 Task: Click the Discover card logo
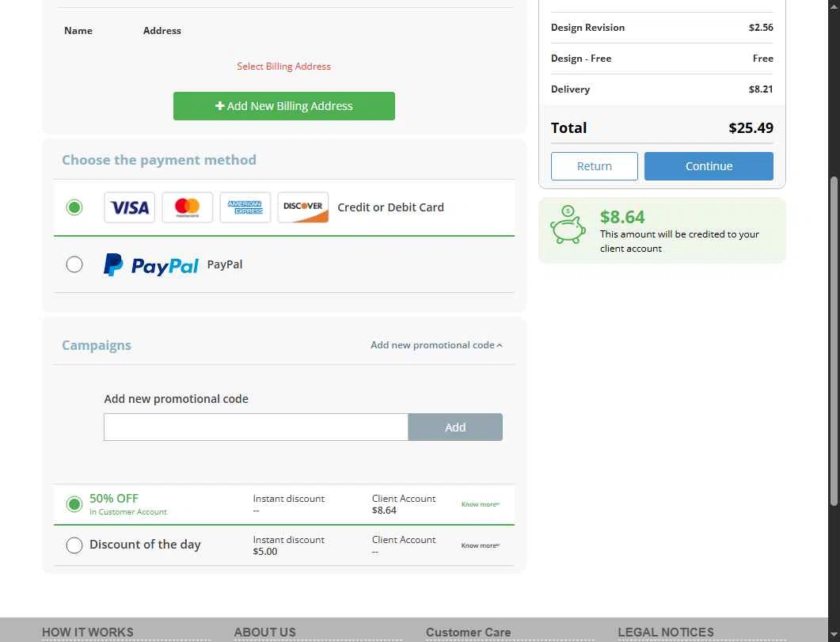click(x=302, y=207)
